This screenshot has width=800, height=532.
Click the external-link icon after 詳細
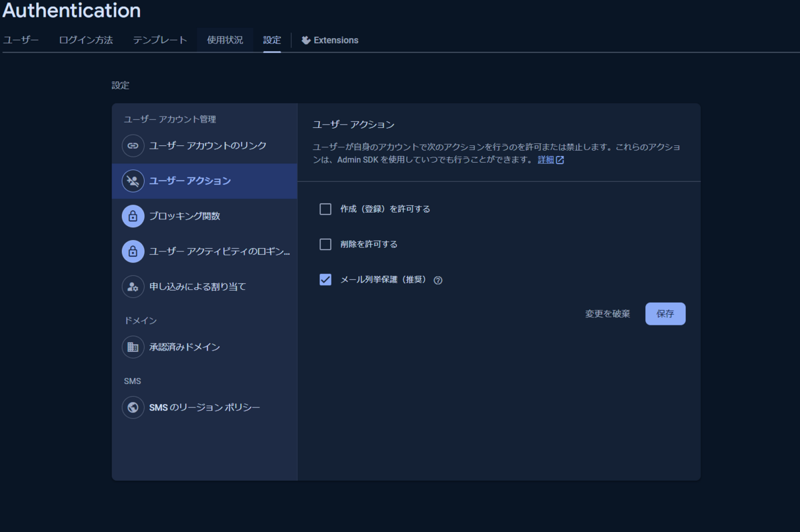560,160
